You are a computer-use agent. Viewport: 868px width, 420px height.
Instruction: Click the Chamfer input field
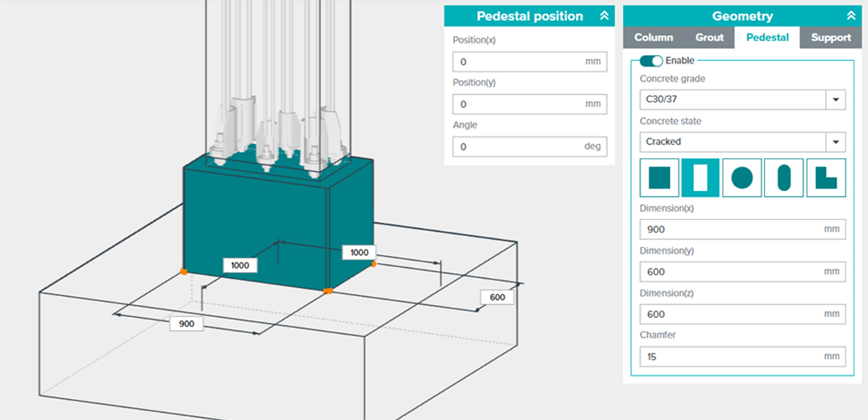(x=743, y=357)
